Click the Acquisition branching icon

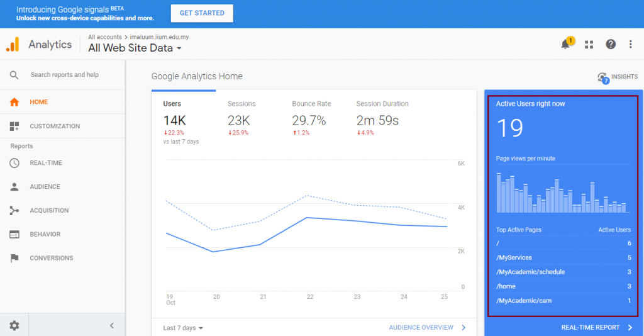coord(14,211)
